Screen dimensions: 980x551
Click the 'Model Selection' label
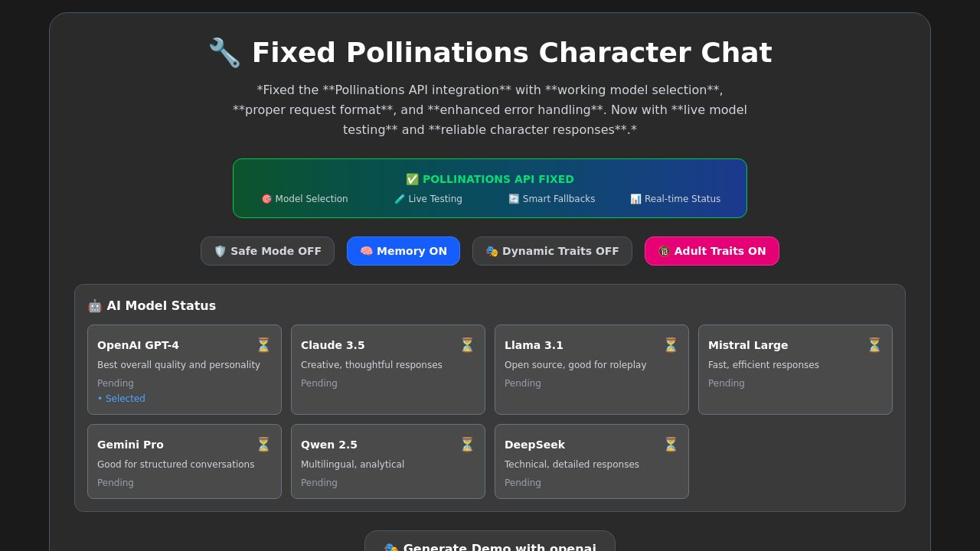(x=312, y=199)
